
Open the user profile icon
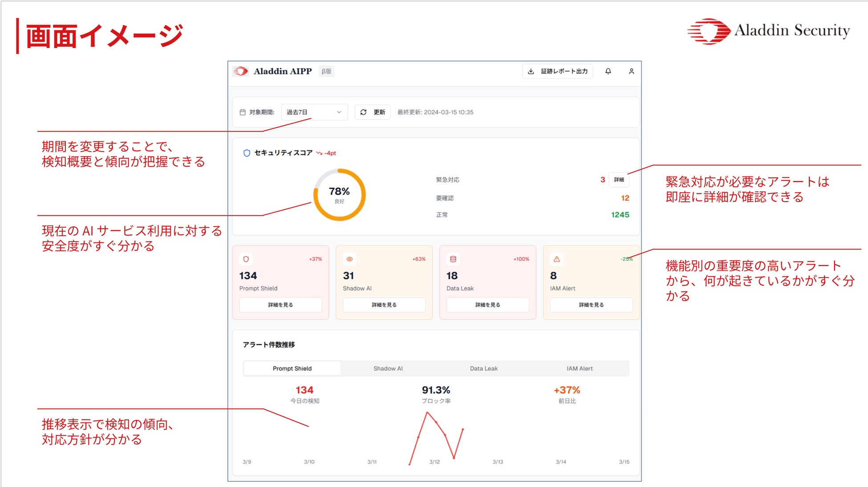coord(631,71)
